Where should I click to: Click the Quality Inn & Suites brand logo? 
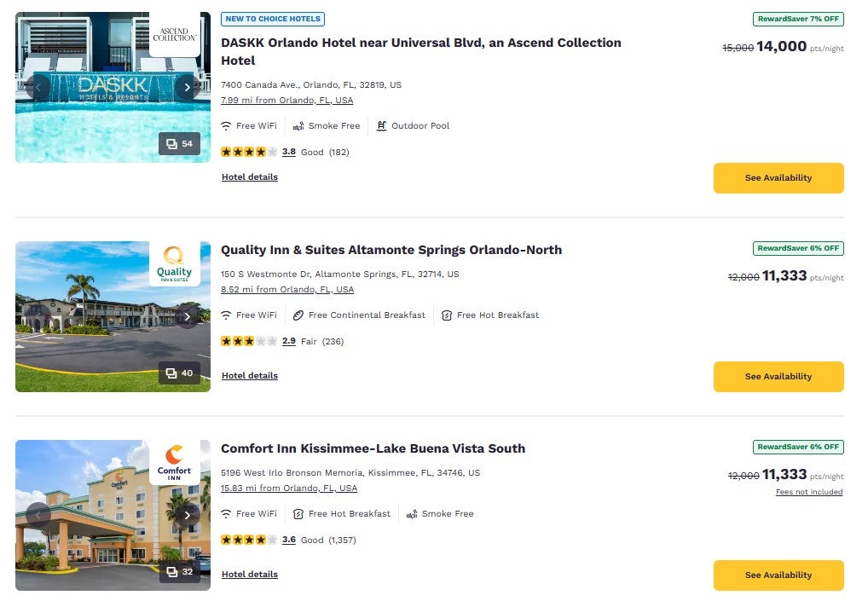point(175,264)
